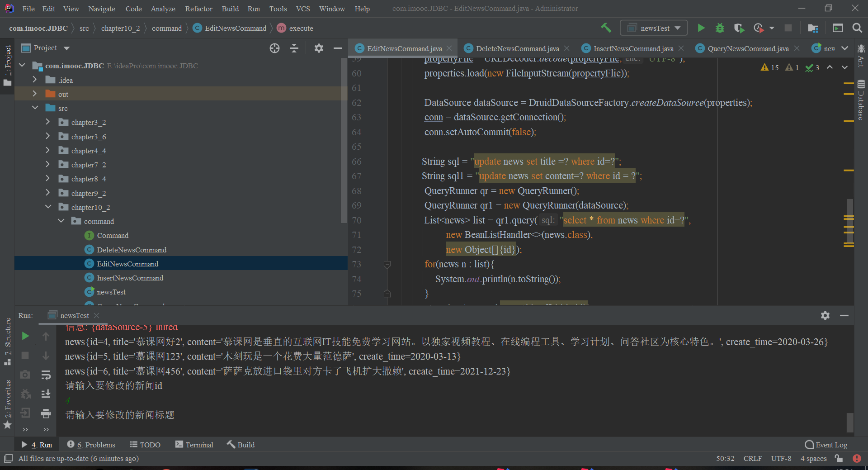Toggle the 1: Project tool window stripe
868x470 pixels.
[x=7, y=65]
